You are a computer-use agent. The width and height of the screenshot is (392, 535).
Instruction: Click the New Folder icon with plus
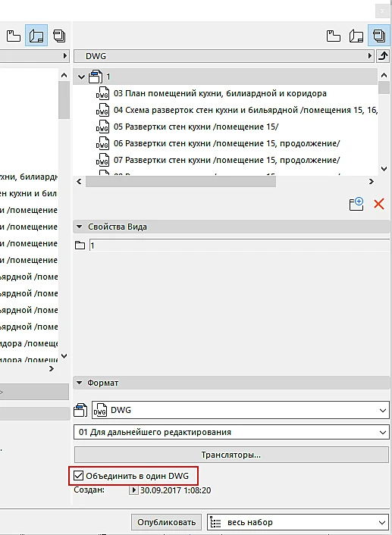tap(356, 204)
